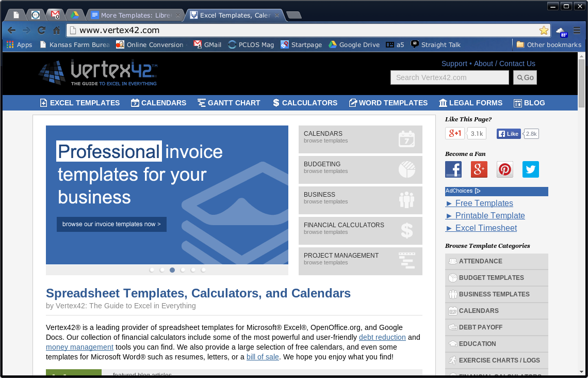Open the Word Templates menu

(388, 103)
